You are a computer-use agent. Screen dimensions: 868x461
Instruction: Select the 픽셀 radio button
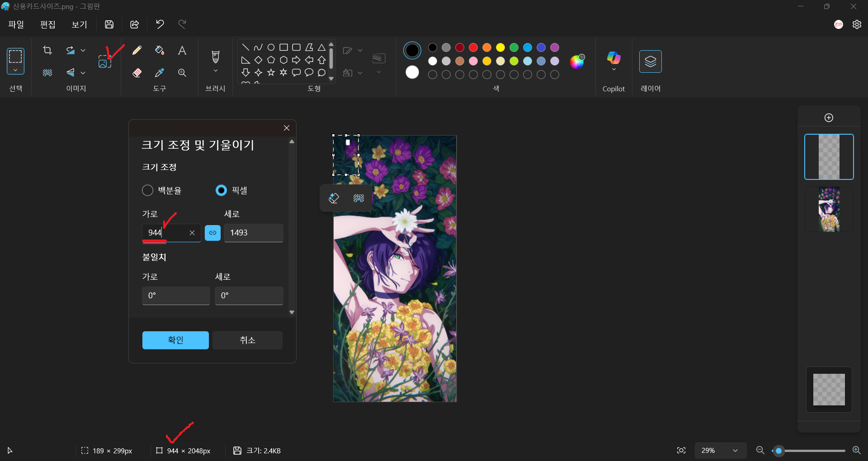[221, 190]
